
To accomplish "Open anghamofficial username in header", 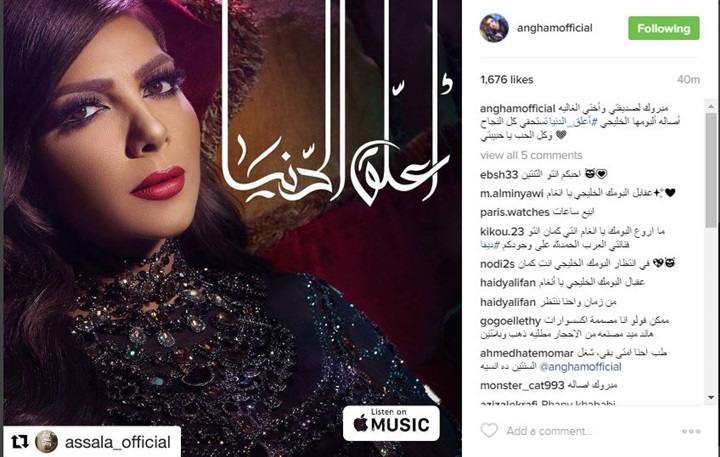I will click(555, 28).
